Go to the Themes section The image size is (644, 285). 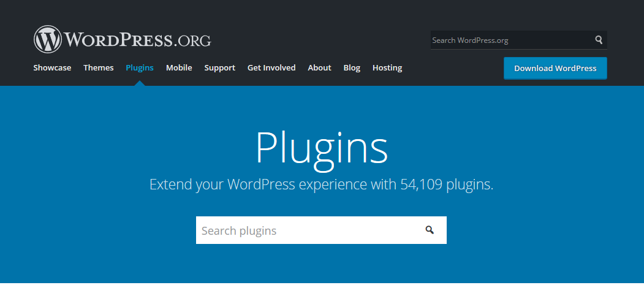click(99, 68)
